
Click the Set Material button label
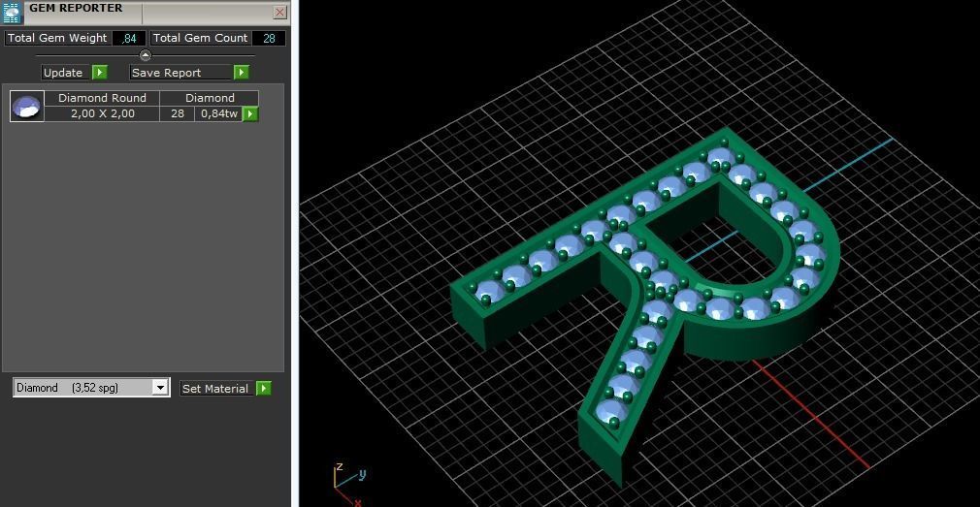click(x=215, y=389)
